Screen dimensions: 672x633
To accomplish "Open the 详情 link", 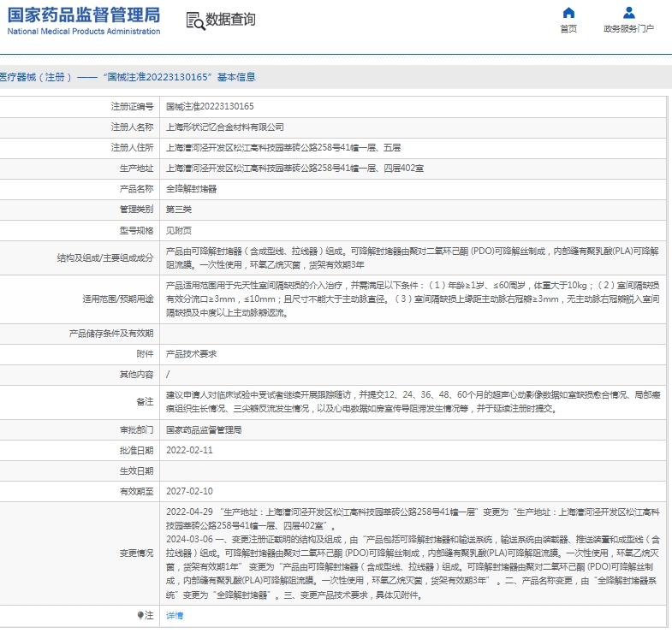I will point(175,615).
